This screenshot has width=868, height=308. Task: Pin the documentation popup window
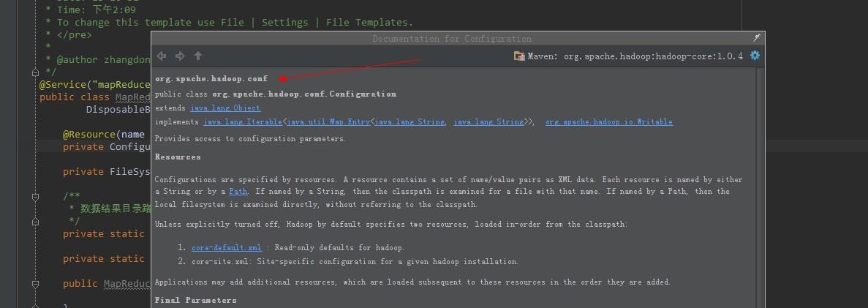[x=757, y=37]
